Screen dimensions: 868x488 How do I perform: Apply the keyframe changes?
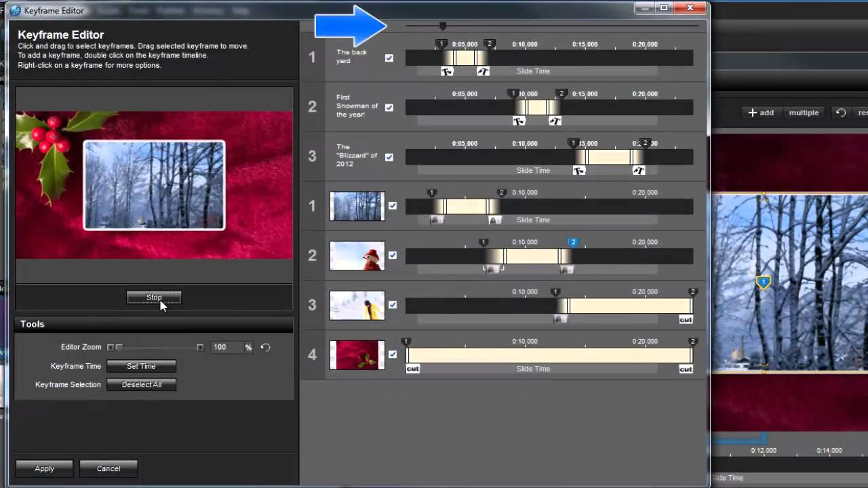point(44,468)
